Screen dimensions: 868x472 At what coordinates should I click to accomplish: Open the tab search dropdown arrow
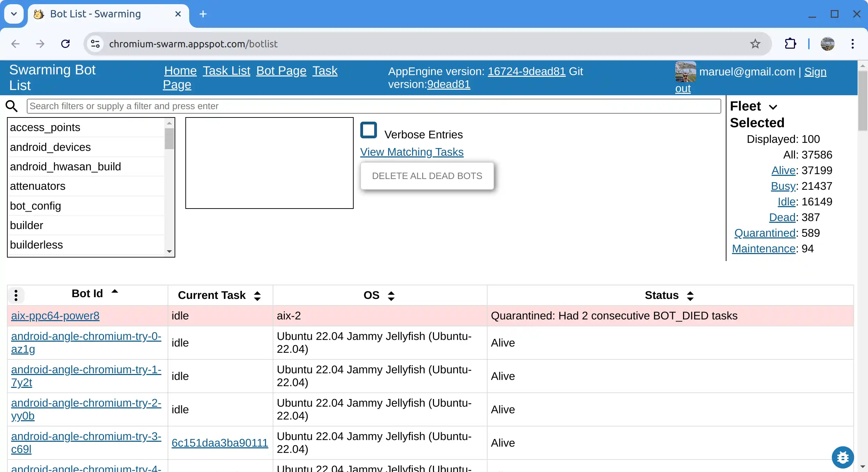(x=14, y=14)
